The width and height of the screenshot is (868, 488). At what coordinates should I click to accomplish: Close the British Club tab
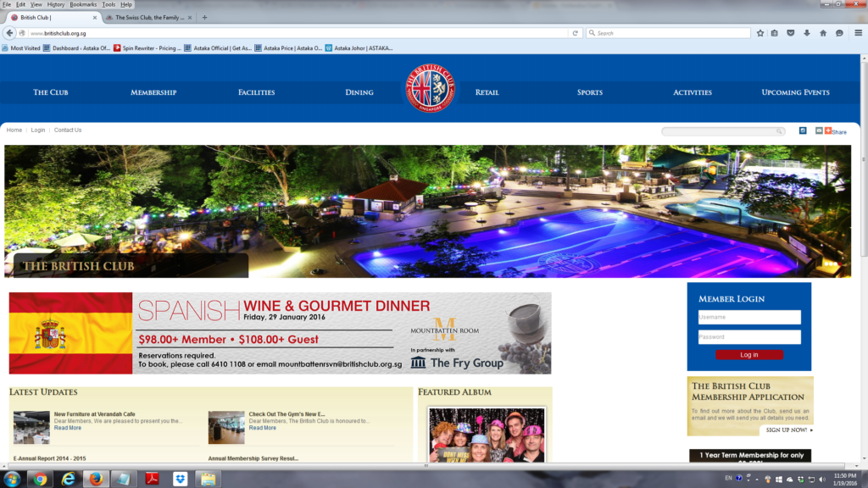click(95, 18)
